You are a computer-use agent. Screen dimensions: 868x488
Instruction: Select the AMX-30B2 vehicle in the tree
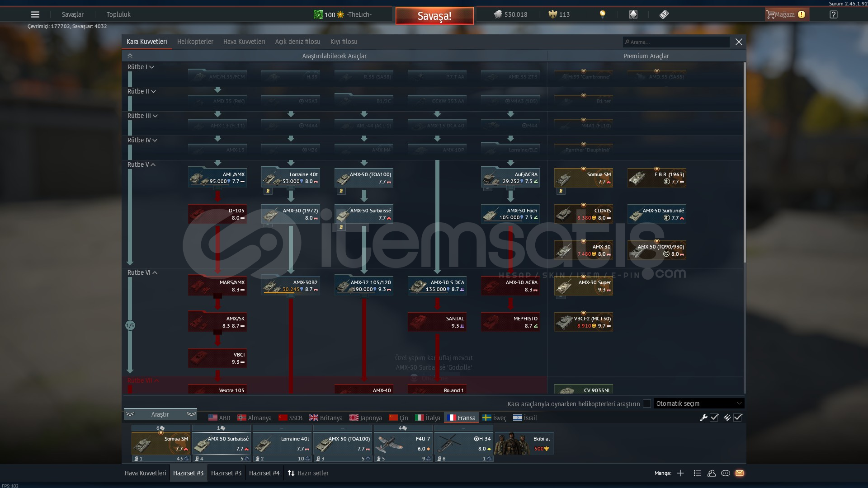[291, 286]
